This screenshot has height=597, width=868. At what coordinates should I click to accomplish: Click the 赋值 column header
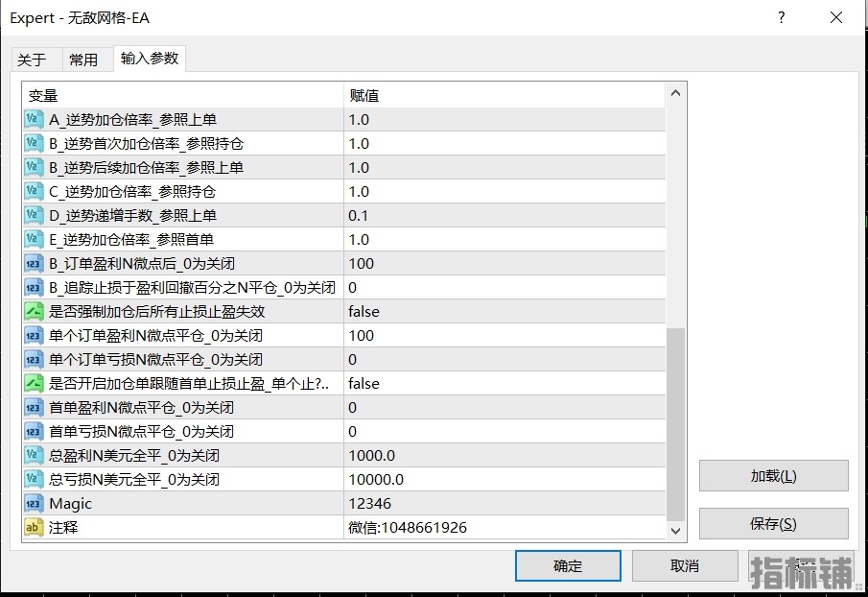504,96
